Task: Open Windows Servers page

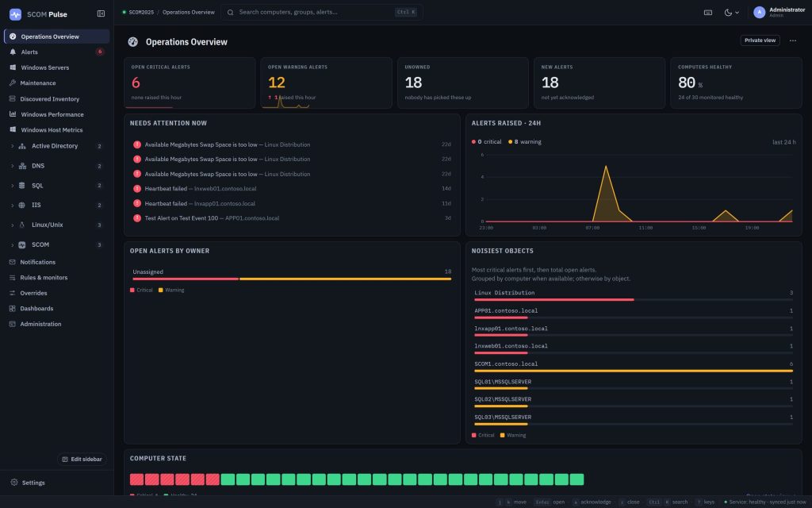Action: 57,67
